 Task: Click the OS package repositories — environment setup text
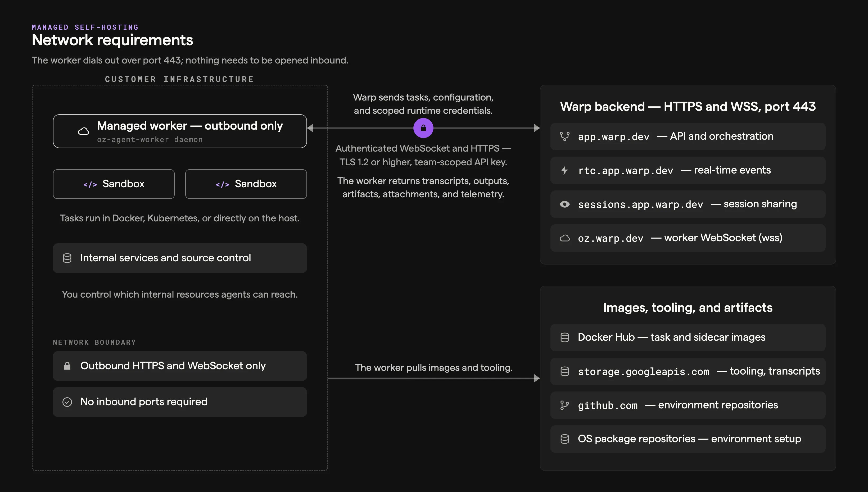pyautogui.click(x=690, y=439)
